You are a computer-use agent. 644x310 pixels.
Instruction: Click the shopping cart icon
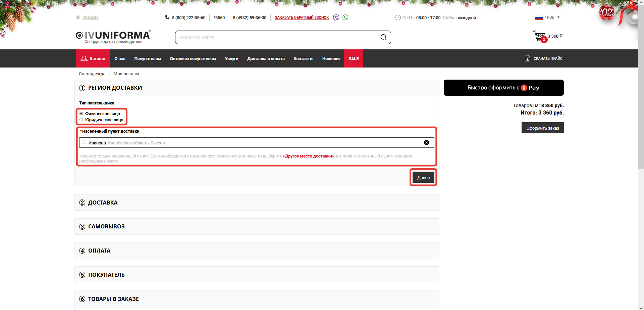pos(539,36)
